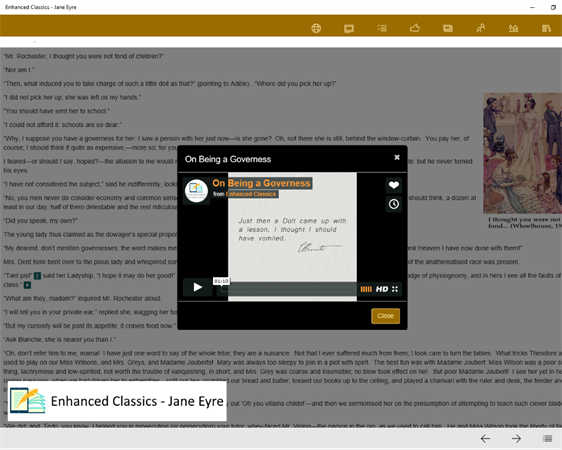562x450 pixels.
Task: Click the thumbs-up toolbar icon
Action: point(415,28)
